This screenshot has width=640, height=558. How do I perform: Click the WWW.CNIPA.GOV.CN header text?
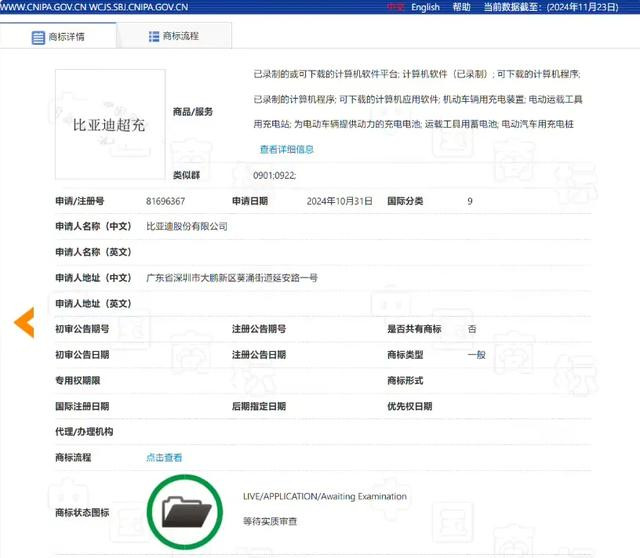point(43,7)
